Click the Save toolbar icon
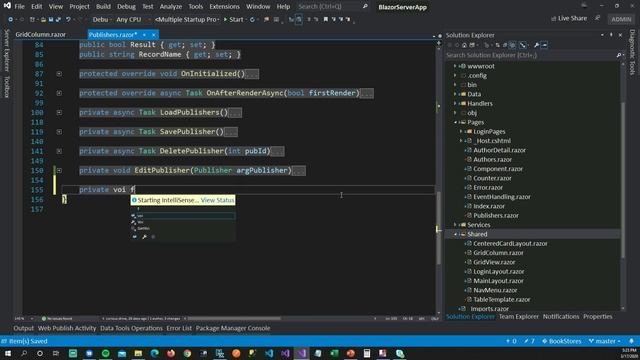The height and width of the screenshot is (360, 640). [51, 19]
